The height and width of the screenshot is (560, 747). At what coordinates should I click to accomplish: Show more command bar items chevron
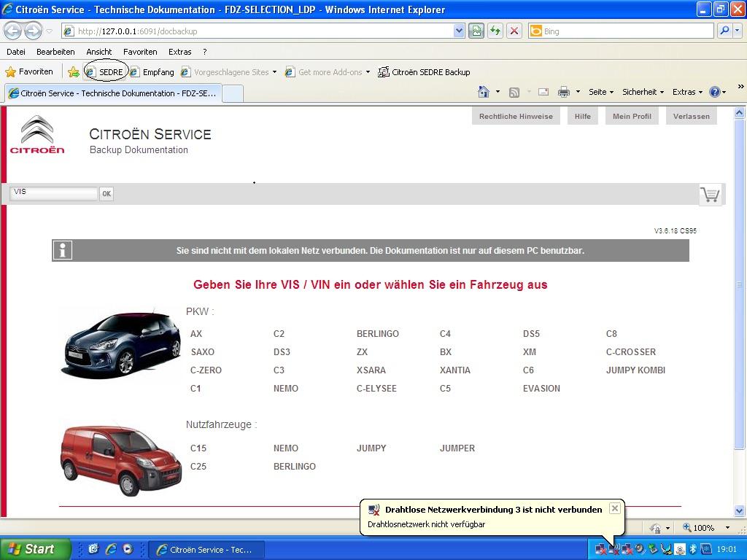[x=740, y=87]
